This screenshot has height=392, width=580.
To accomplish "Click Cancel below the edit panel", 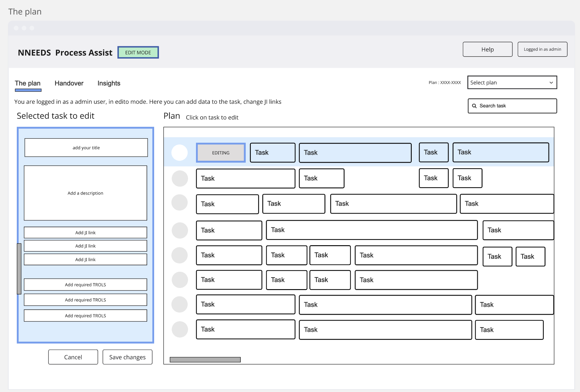I will 73,357.
